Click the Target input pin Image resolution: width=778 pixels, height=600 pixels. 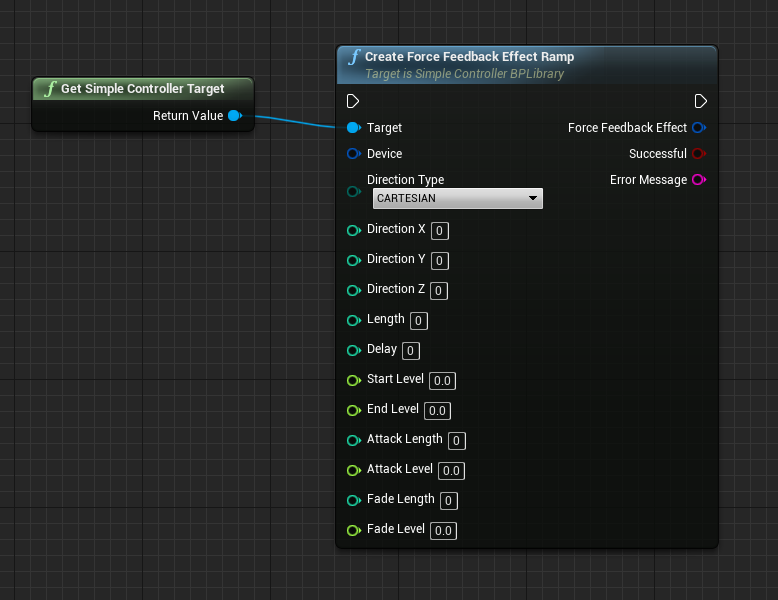[x=353, y=128]
